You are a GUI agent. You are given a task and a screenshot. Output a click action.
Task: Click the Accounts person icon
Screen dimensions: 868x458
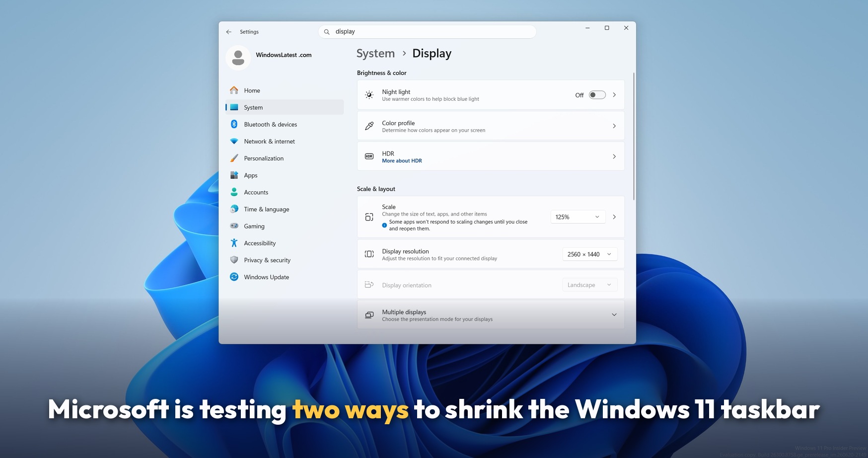click(234, 192)
